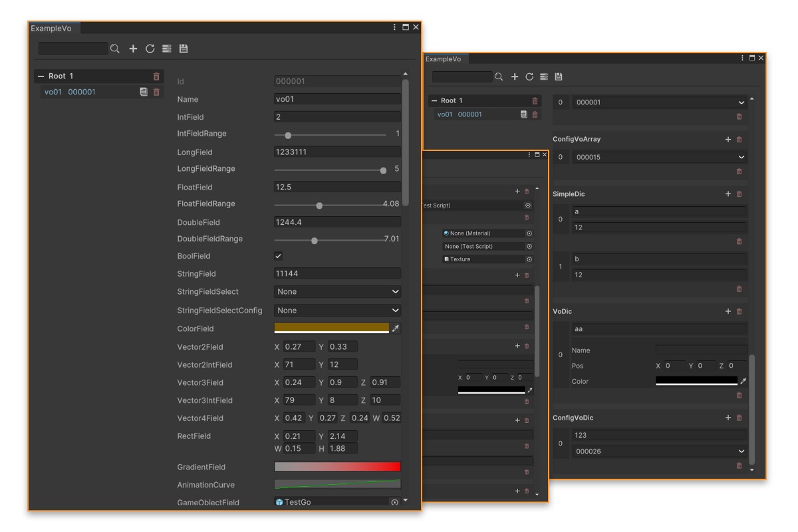Add a new SimpleDic entry
The height and width of the screenshot is (532, 798).
(728, 194)
